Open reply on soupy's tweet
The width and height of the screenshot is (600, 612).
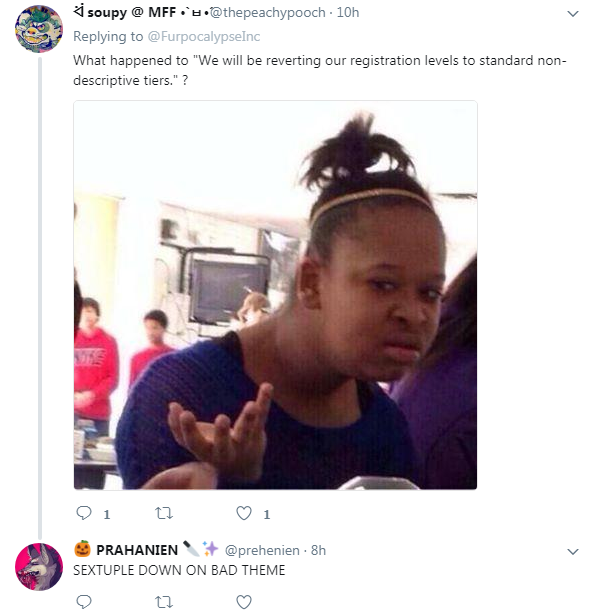point(84,513)
